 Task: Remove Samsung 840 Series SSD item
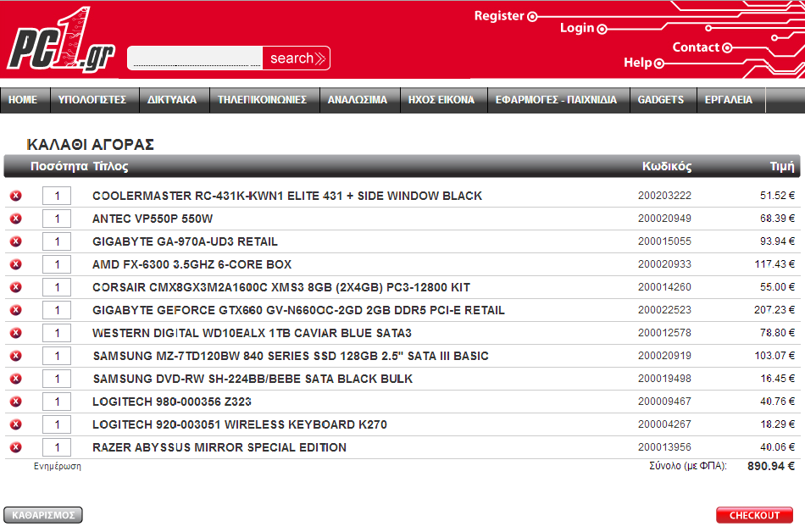16,356
